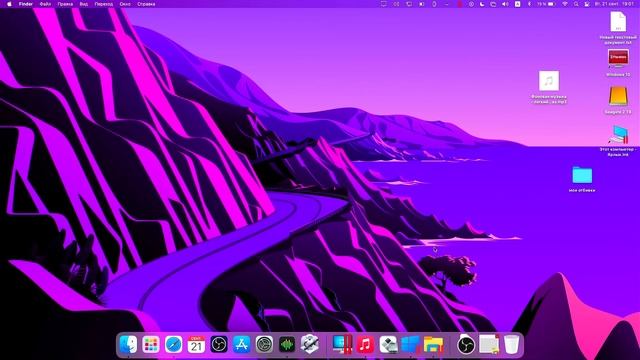This screenshot has height=360, width=640.
Task: Click the red recording indicator in the menu bar
Action: [460, 4]
